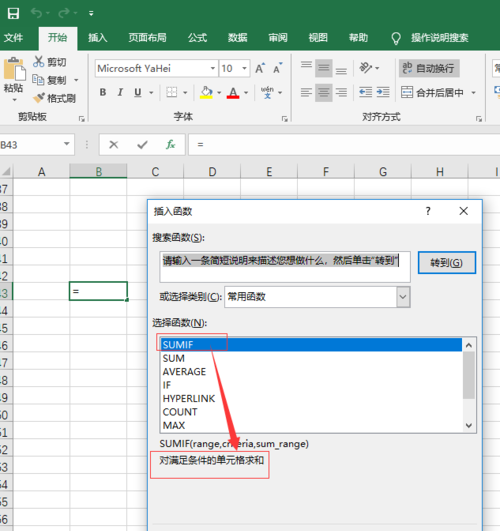Toggle Bold formatting

pos(103,92)
